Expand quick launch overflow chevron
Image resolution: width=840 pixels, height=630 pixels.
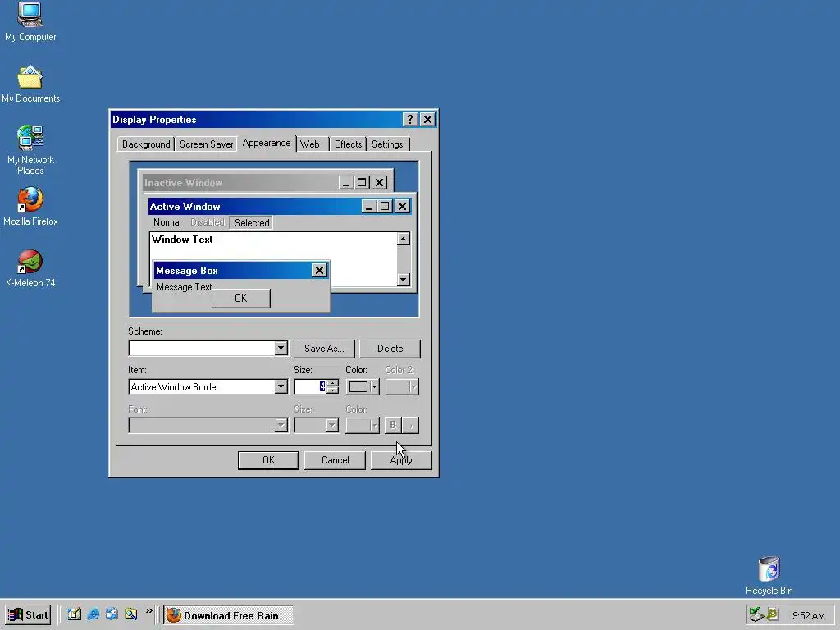(x=149, y=610)
